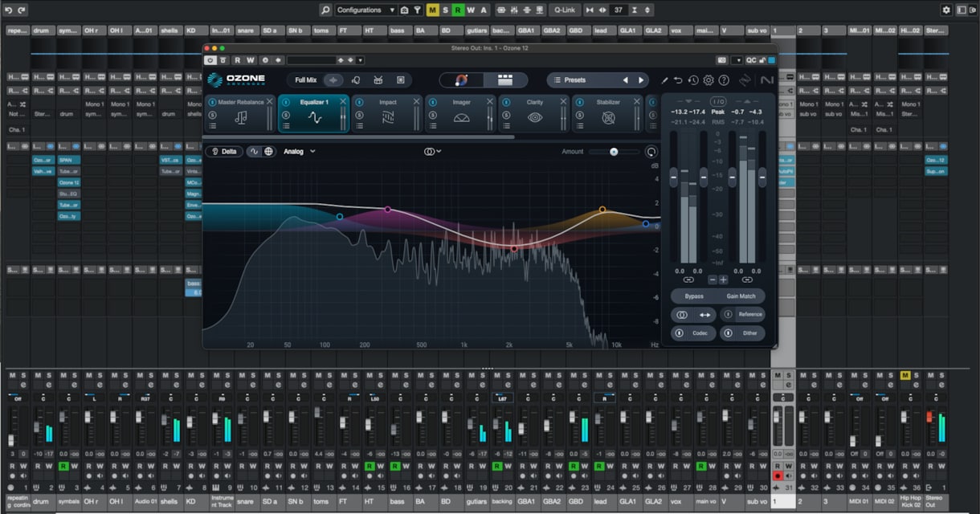The height and width of the screenshot is (514, 980).
Task: Select the Clarity module eye icon
Action: (535, 117)
